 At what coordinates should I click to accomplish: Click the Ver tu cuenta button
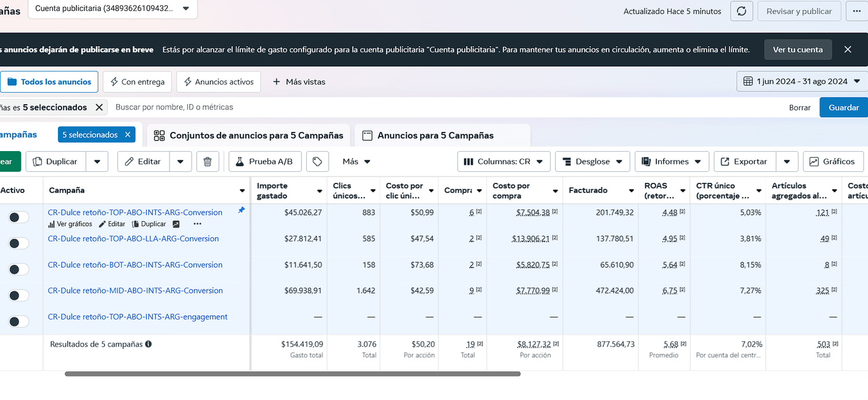click(x=797, y=50)
